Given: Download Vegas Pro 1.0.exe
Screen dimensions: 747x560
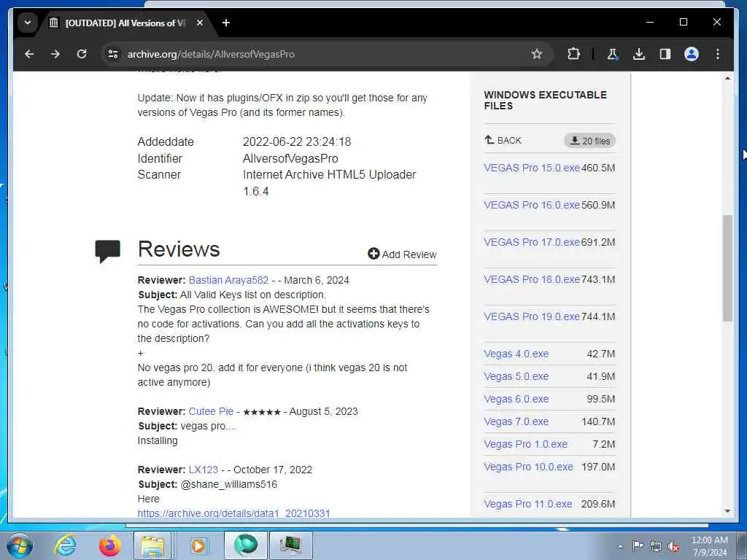Looking at the screenshot, I should tap(525, 444).
